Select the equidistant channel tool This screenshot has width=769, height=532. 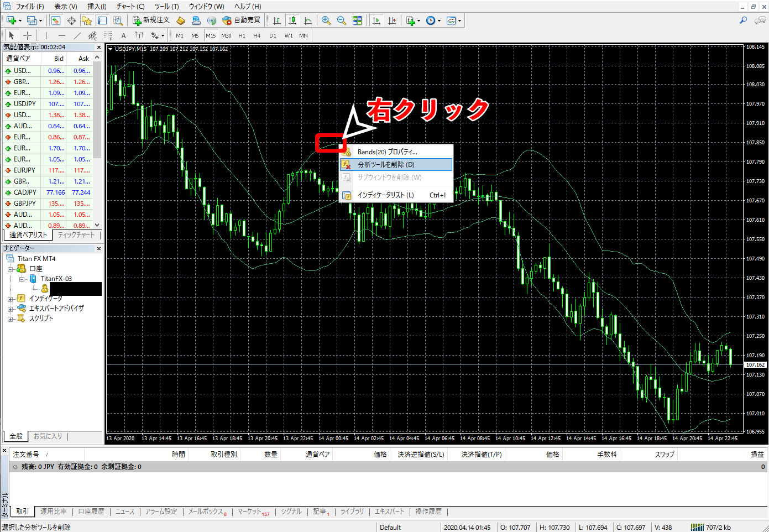point(93,35)
